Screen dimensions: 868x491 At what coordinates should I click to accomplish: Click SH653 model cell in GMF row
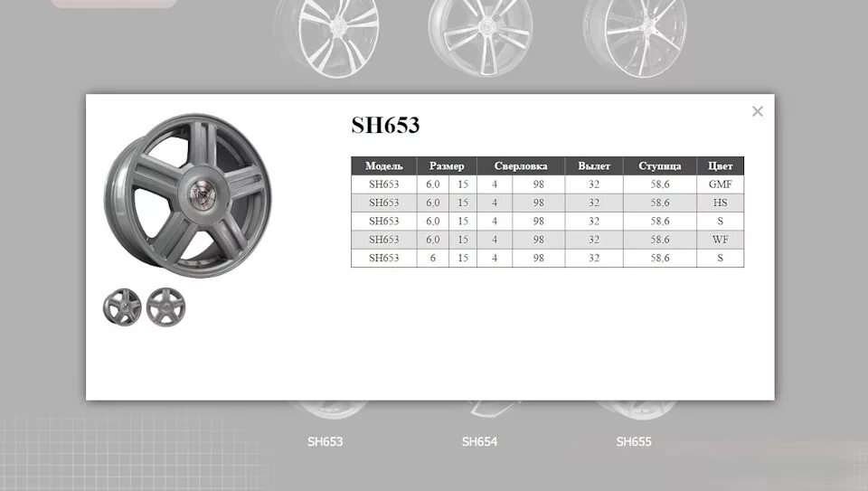tap(383, 184)
